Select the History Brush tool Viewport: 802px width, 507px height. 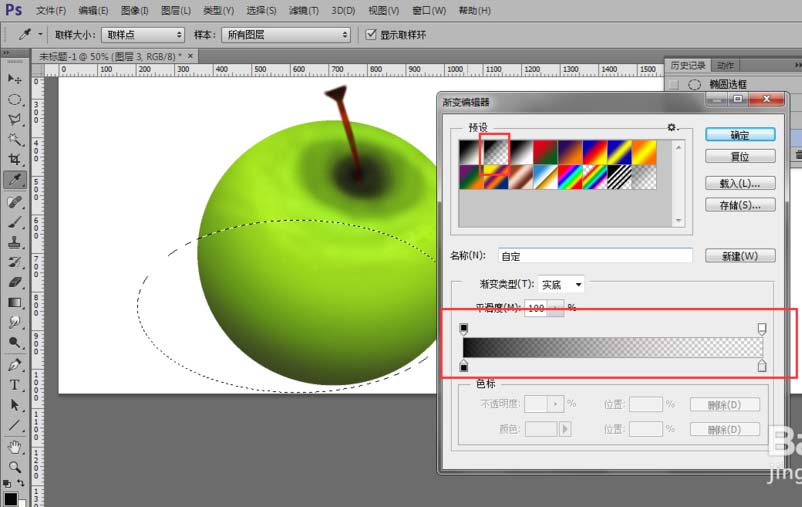14,262
